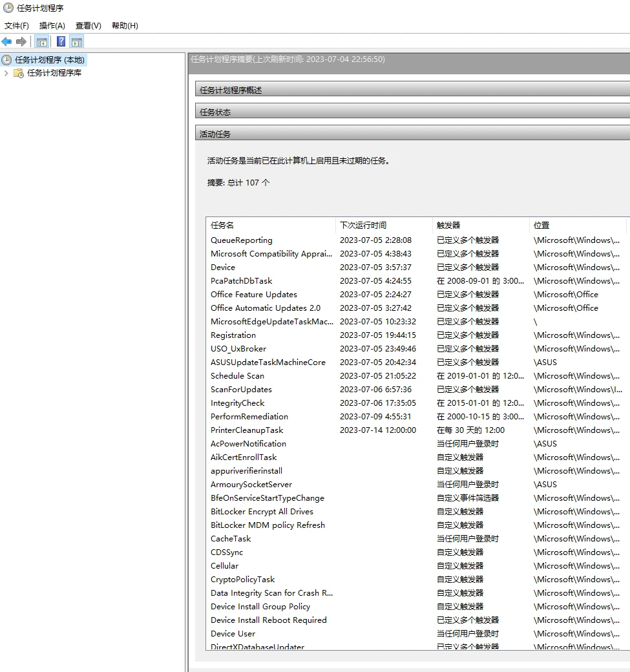Viewport: 630px width, 672px height.
Task: Collapse the 活动任务 section header
Action: [412, 134]
